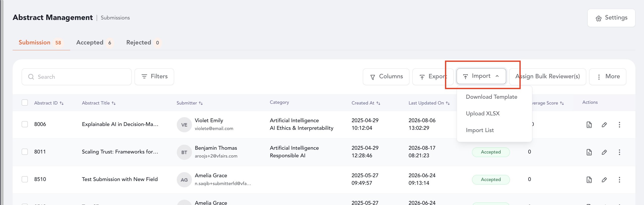Edit abstract 8006 with pencil icon

click(604, 125)
